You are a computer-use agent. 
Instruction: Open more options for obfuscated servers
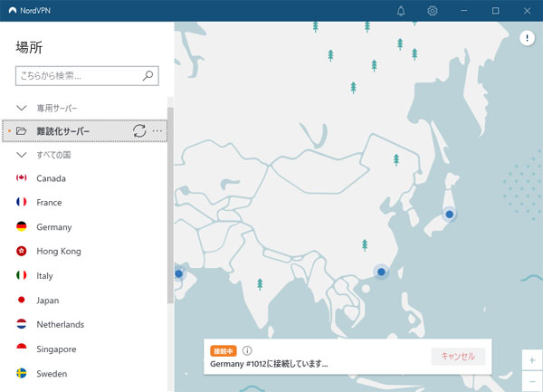click(157, 131)
